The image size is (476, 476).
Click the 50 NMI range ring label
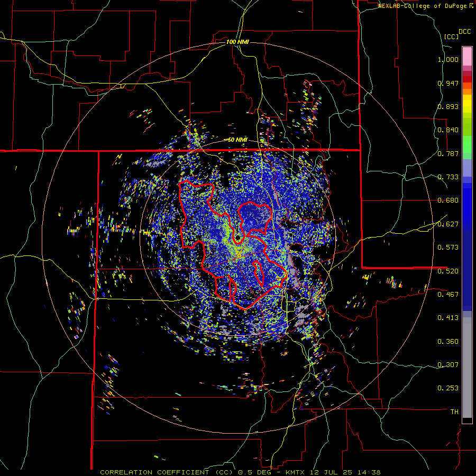tap(237, 140)
